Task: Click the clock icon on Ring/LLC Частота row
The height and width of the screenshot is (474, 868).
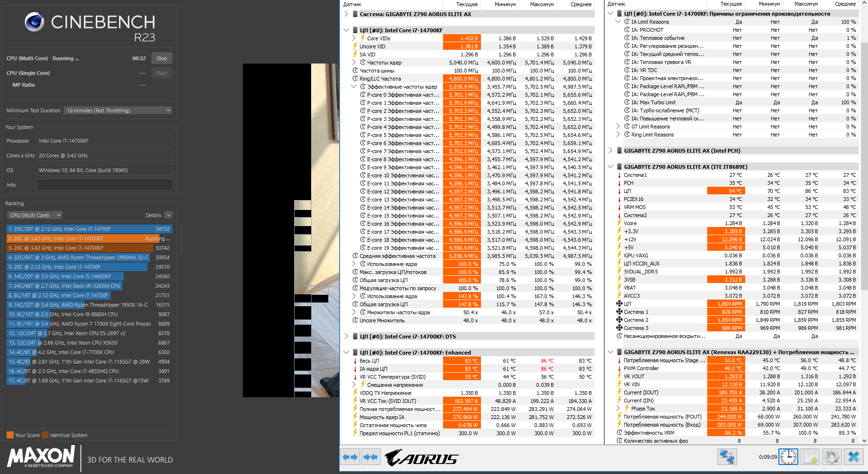Action: pos(355,78)
